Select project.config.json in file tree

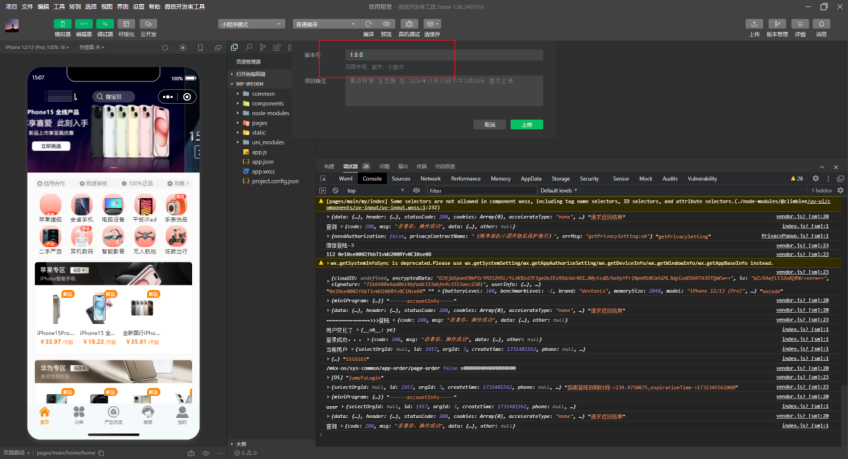pyautogui.click(x=275, y=181)
